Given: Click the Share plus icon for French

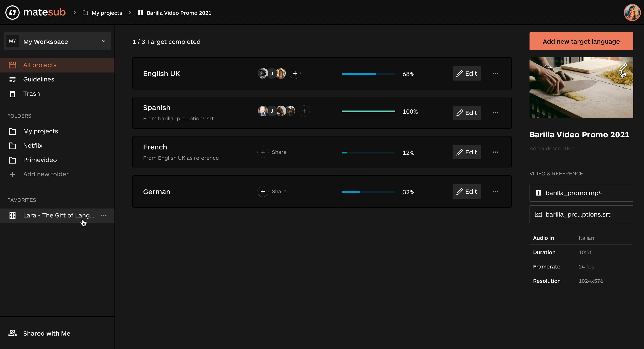Looking at the screenshot, I should (x=263, y=152).
